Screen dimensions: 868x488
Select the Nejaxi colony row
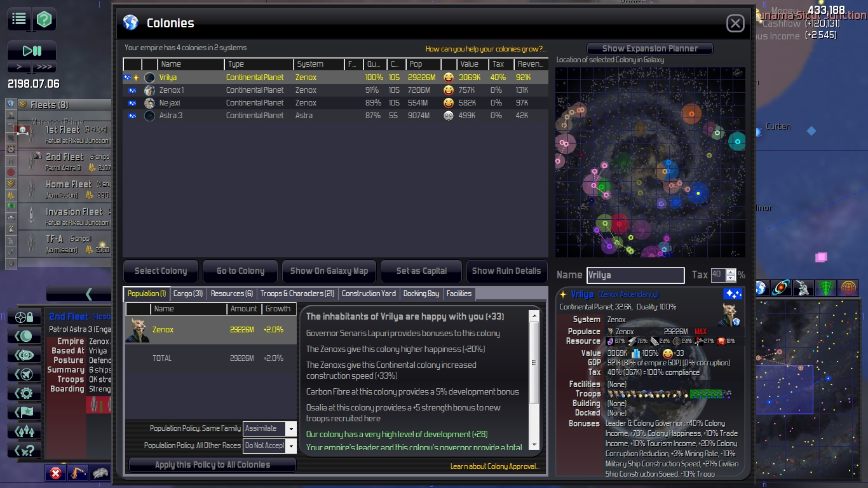coord(336,103)
